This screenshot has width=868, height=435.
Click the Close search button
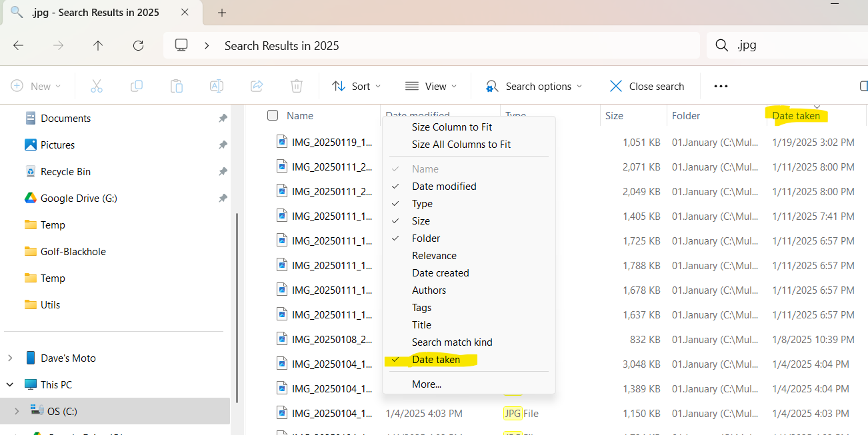tap(646, 86)
